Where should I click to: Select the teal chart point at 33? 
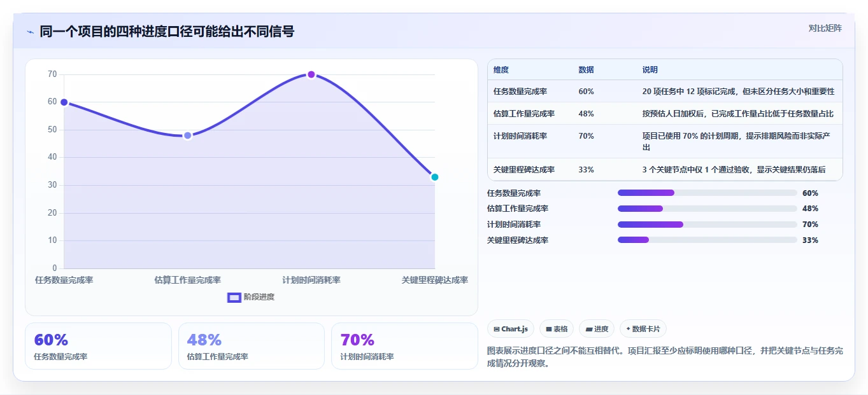(435, 177)
